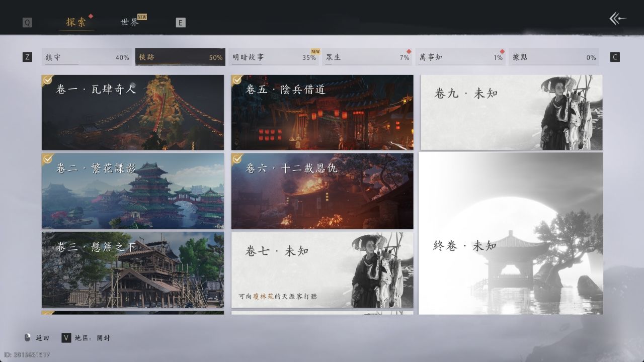Click the mouse icon next to 返回

[x=28, y=338]
